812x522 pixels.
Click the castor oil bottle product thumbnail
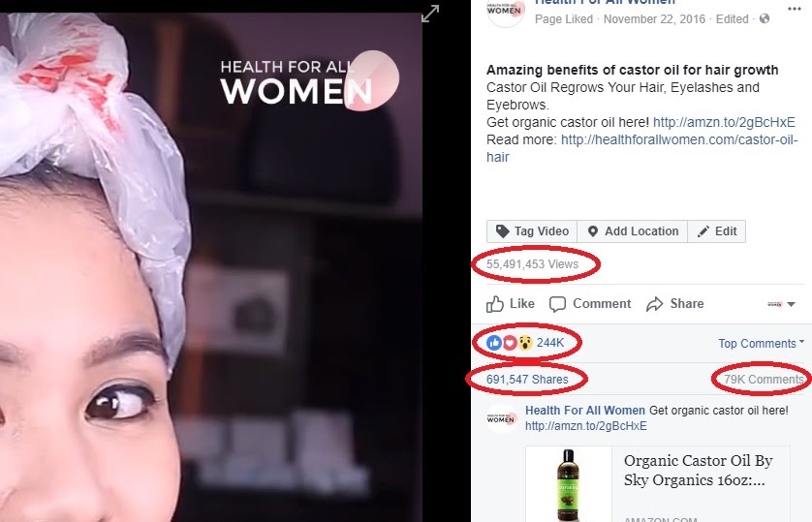(x=569, y=484)
